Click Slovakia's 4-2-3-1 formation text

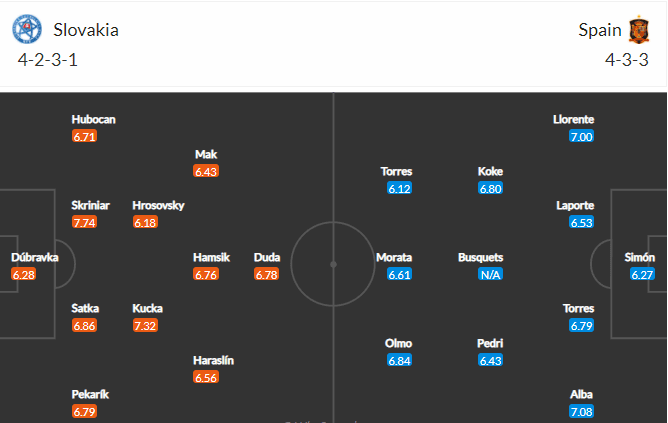coord(48,60)
